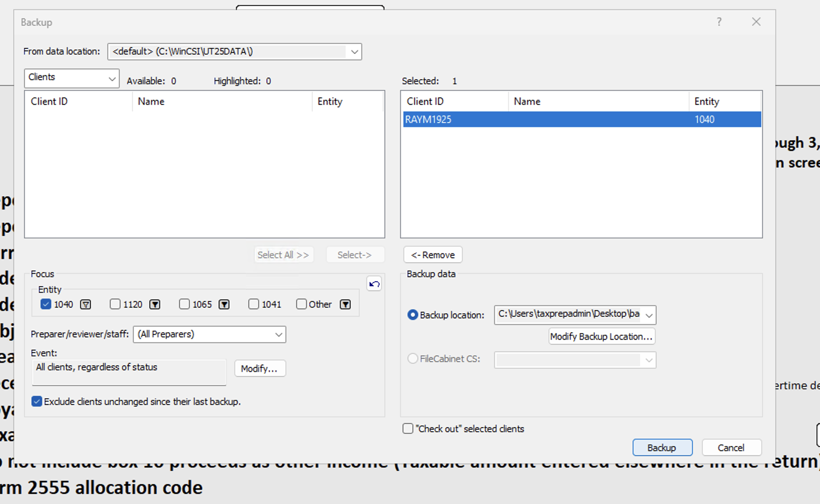Toggle Exclude clients unchanged since last backup
Screen dimensions: 820x504
tap(37, 401)
